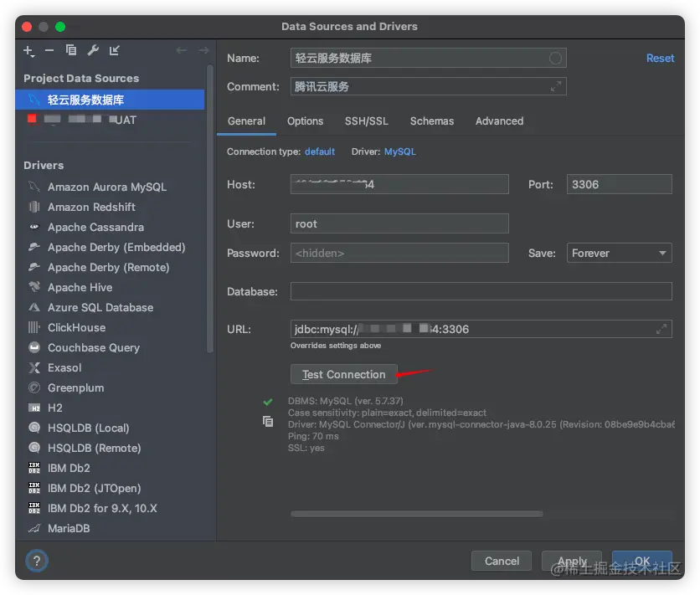The width and height of the screenshot is (700, 595).
Task: Go forward with right arrow in sidebar toolbar
Action: 203,50
